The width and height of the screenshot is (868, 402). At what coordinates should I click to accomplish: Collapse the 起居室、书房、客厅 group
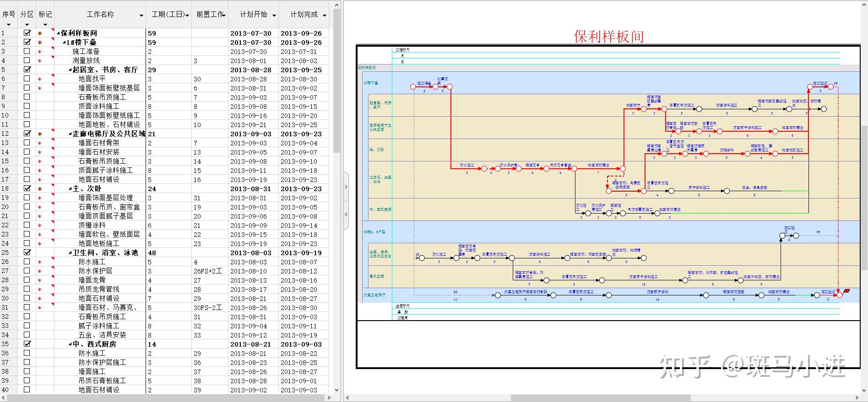(x=70, y=70)
